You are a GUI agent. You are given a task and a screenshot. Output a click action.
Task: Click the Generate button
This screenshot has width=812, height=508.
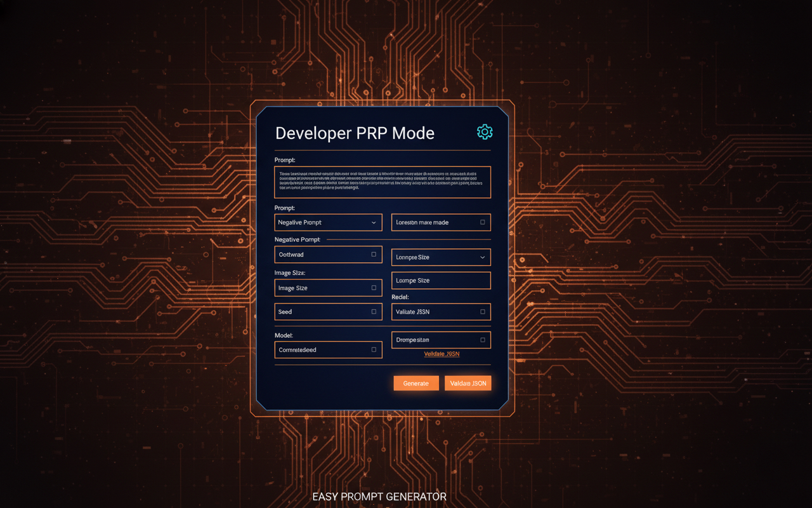click(416, 383)
